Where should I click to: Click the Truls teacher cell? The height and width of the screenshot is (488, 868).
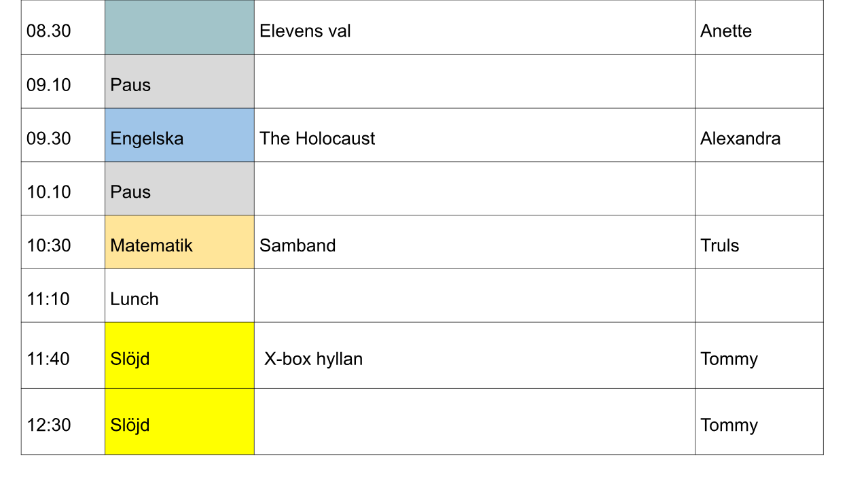tap(759, 245)
